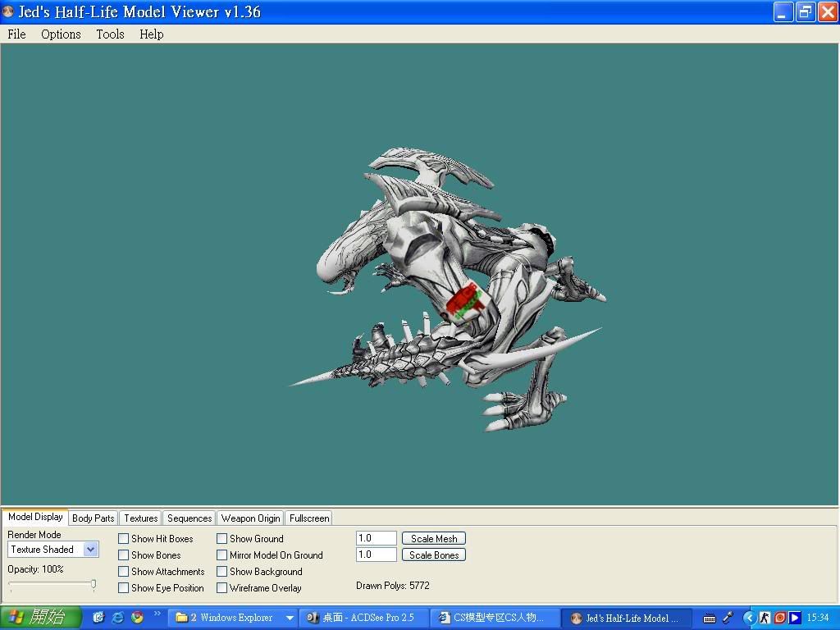Enable Wireframe Overlay option
This screenshot has height=630, width=840.
click(x=222, y=588)
